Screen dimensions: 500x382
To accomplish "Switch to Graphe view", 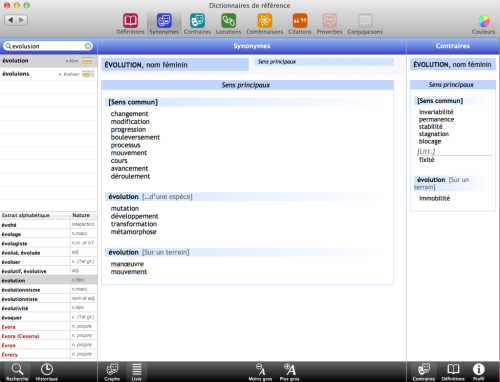I will click(x=112, y=372).
